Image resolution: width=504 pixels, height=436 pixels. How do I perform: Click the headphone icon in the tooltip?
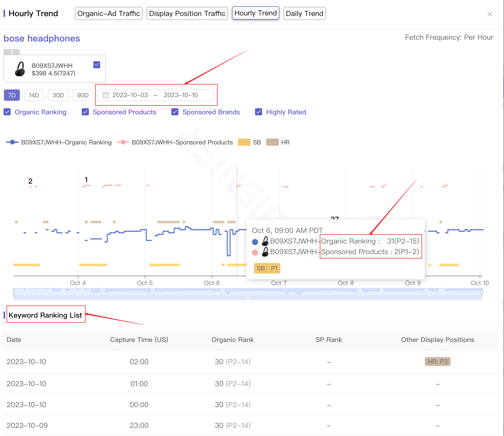(x=265, y=241)
